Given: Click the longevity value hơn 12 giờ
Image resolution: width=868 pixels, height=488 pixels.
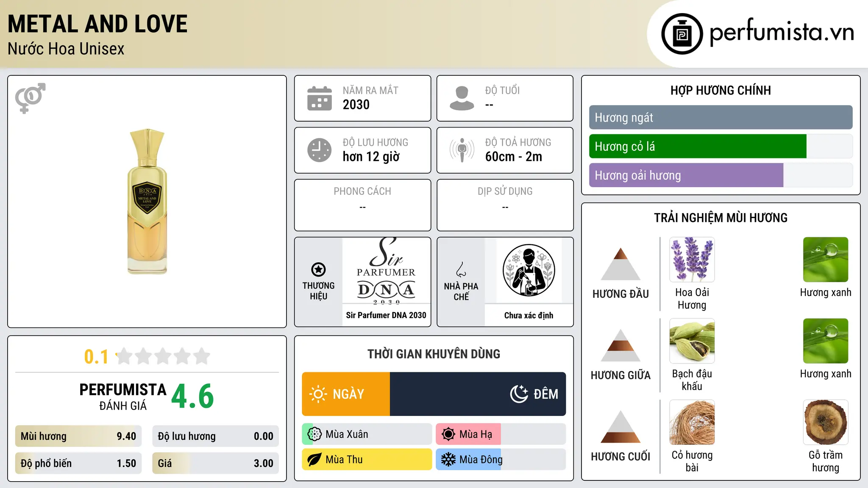Looking at the screenshot, I should point(371,157).
